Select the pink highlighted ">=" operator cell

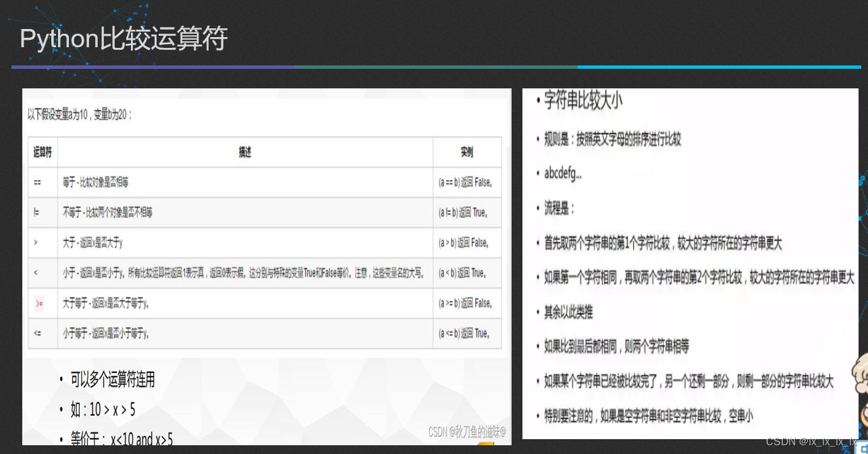tap(38, 304)
